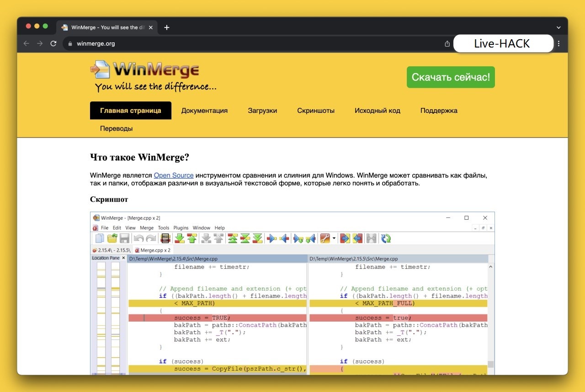Click the Главная страница nav tab

coord(131,111)
